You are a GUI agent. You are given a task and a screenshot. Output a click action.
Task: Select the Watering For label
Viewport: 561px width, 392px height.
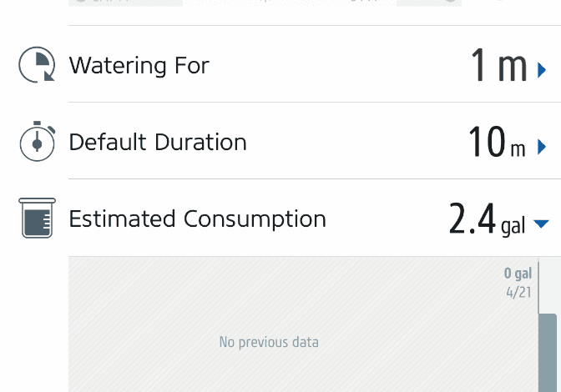[139, 65]
